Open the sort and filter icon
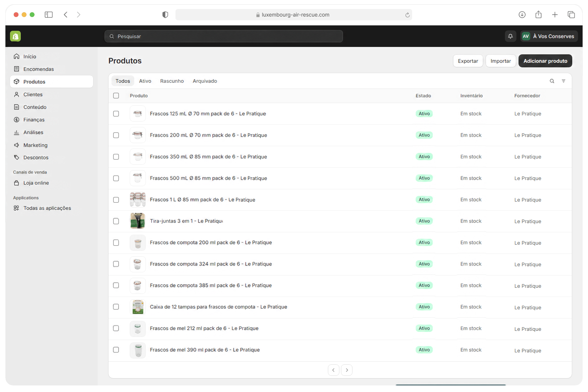Viewport: 588px width, 392px height. point(563,81)
